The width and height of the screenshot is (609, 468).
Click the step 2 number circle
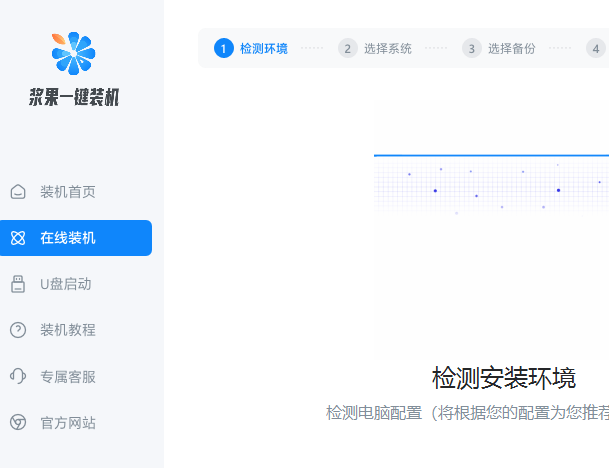point(348,48)
